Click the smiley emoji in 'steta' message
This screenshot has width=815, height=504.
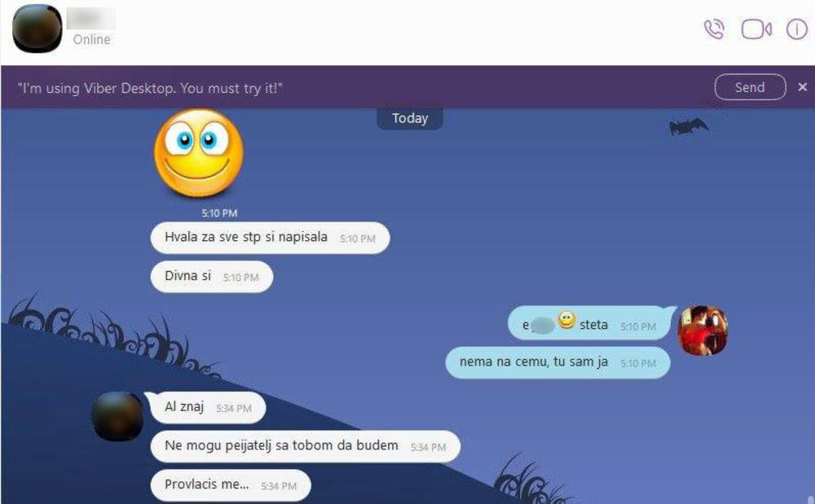click(x=566, y=321)
